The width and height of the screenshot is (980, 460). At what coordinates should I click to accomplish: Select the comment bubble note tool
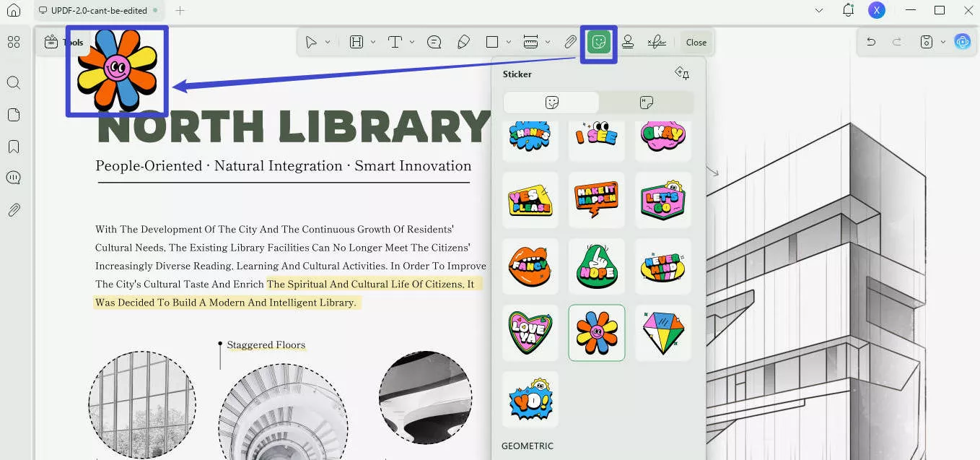434,42
